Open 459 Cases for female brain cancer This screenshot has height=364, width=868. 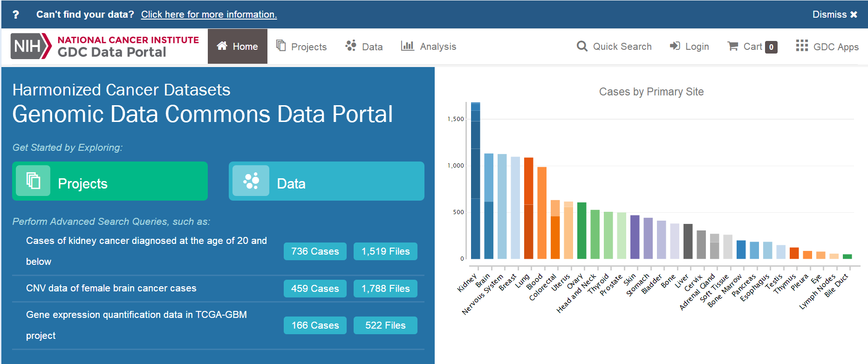click(315, 289)
